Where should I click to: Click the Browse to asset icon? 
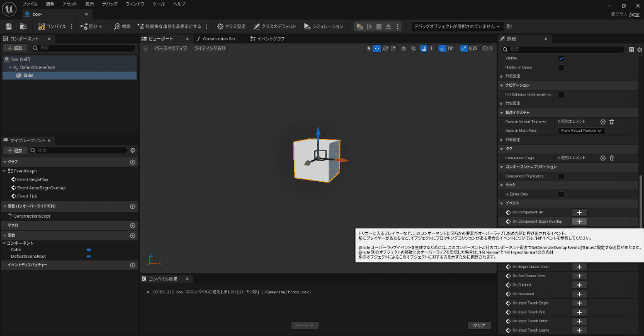[x=23, y=26]
